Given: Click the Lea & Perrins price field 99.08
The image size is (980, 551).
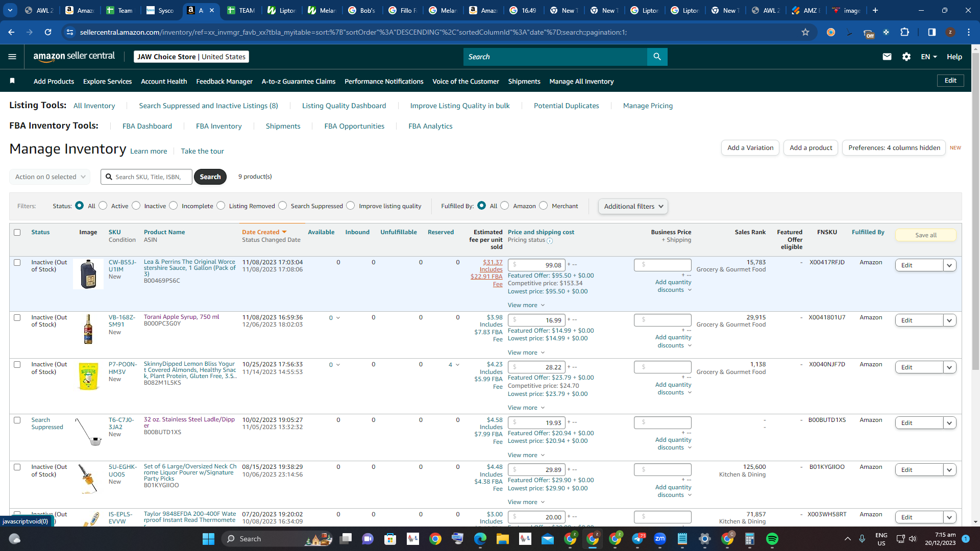Looking at the screenshot, I should pos(536,265).
